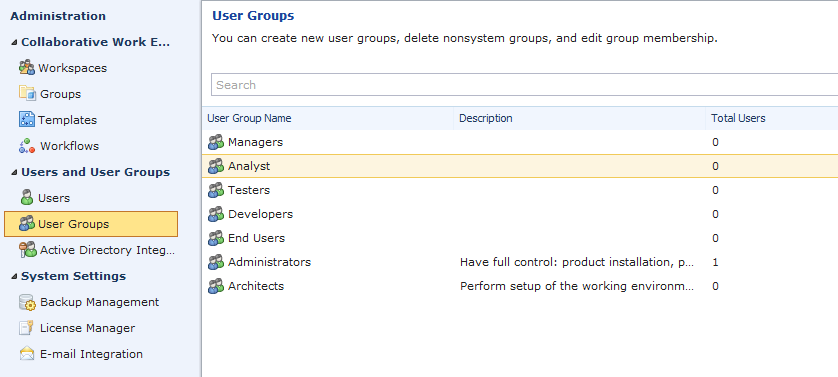
Task: Select the Managers group name
Action: (255, 142)
